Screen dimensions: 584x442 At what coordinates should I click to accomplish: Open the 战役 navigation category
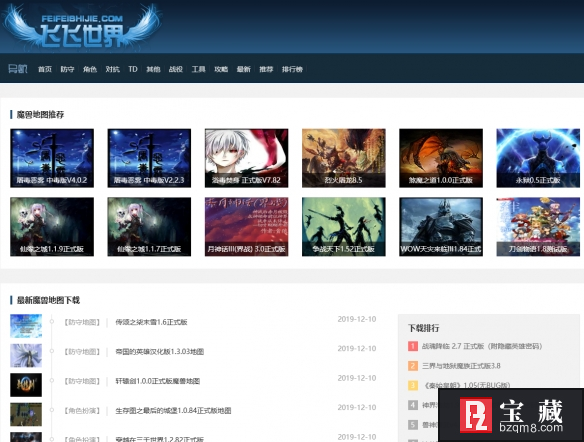pos(176,69)
